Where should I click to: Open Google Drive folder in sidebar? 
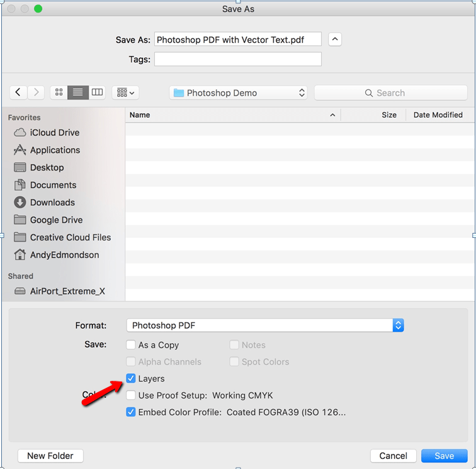pos(56,220)
